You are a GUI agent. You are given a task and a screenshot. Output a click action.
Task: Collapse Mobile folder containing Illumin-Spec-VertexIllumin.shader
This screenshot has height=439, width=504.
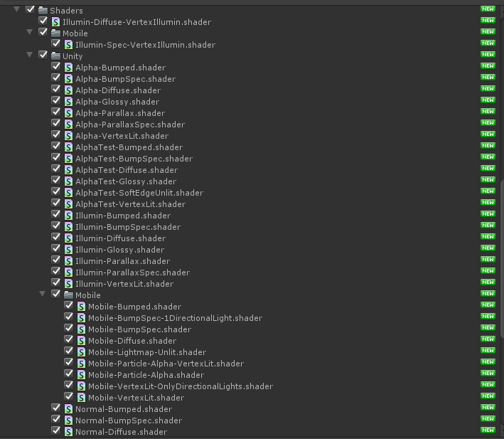[x=30, y=32]
